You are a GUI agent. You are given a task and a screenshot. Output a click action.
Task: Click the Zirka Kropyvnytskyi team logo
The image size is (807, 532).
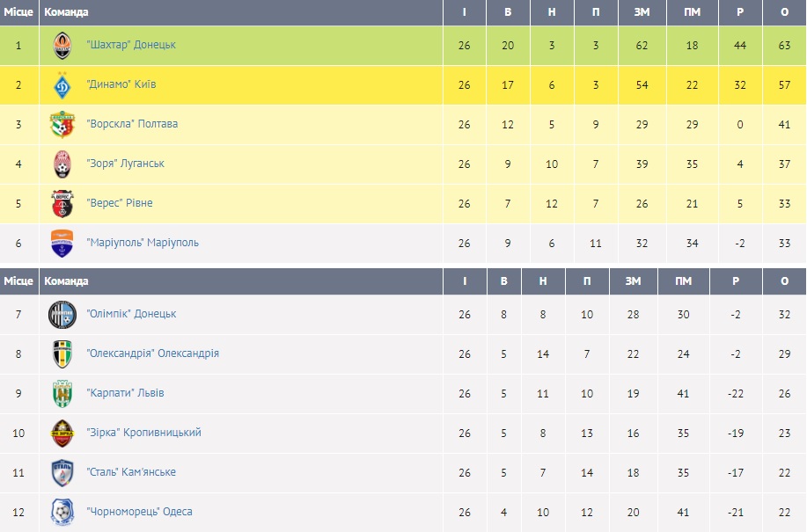(62, 433)
